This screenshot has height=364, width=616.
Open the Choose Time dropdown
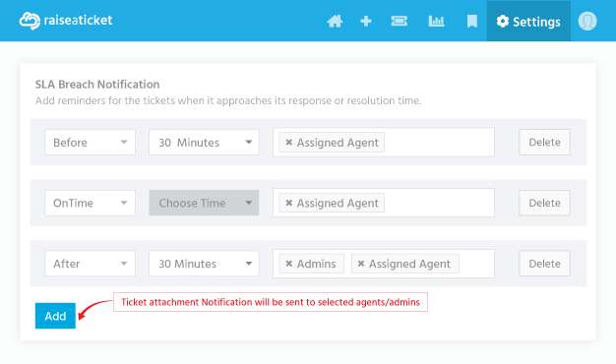[x=204, y=203]
